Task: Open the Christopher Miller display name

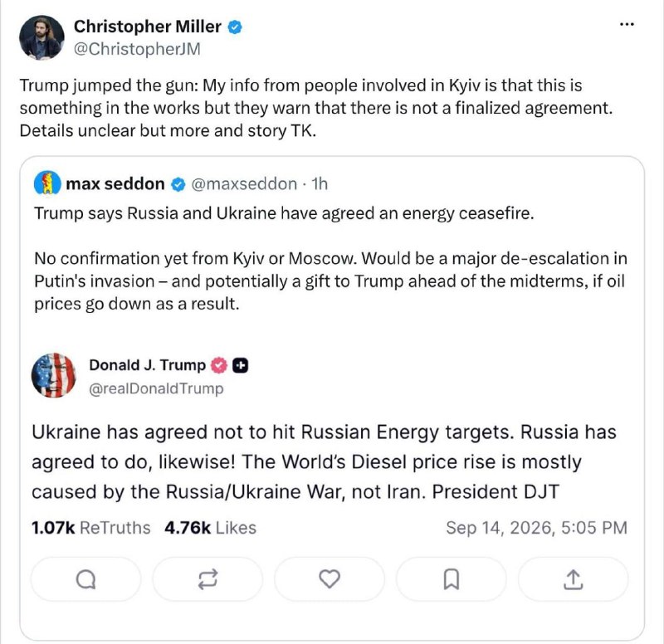Action: [x=148, y=27]
